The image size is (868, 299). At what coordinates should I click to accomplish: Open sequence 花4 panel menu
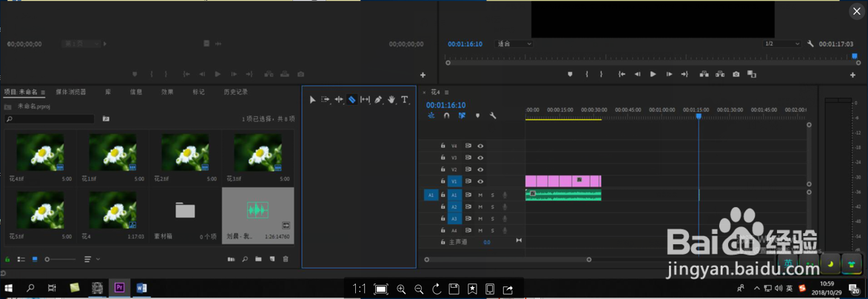click(446, 93)
